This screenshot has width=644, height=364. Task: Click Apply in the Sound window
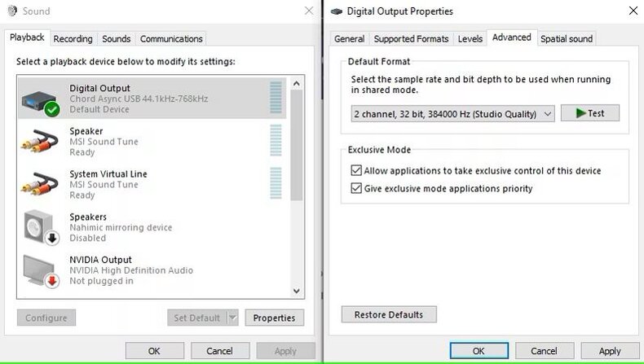(x=285, y=351)
